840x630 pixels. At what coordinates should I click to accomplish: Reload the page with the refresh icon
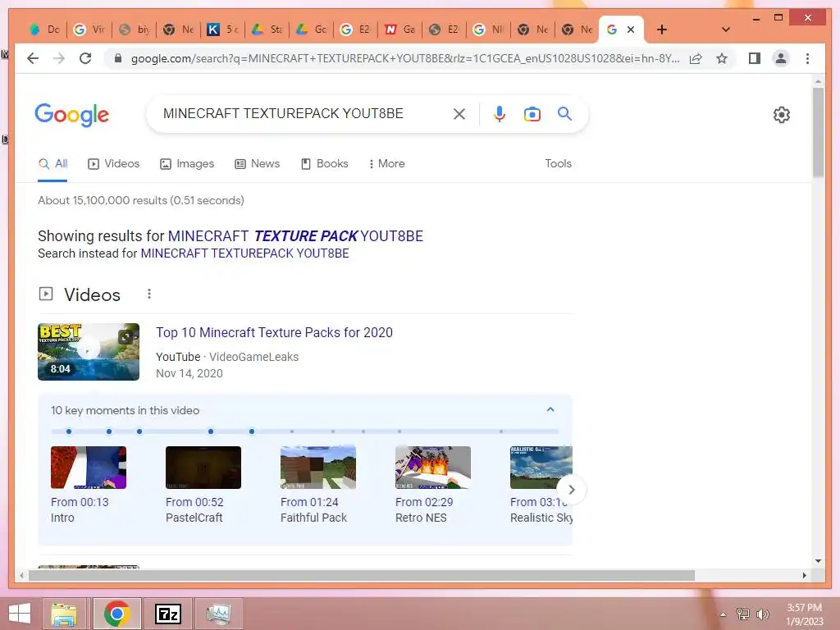pos(85,58)
